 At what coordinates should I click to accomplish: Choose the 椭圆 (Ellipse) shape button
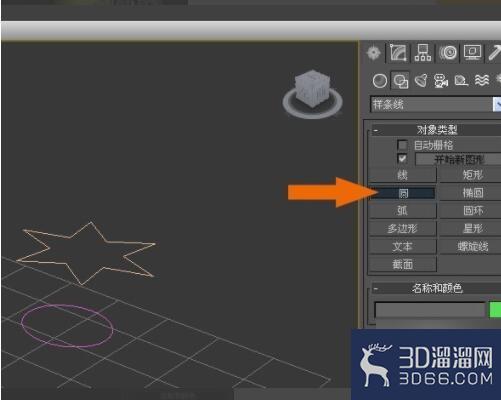pyautogui.click(x=472, y=193)
